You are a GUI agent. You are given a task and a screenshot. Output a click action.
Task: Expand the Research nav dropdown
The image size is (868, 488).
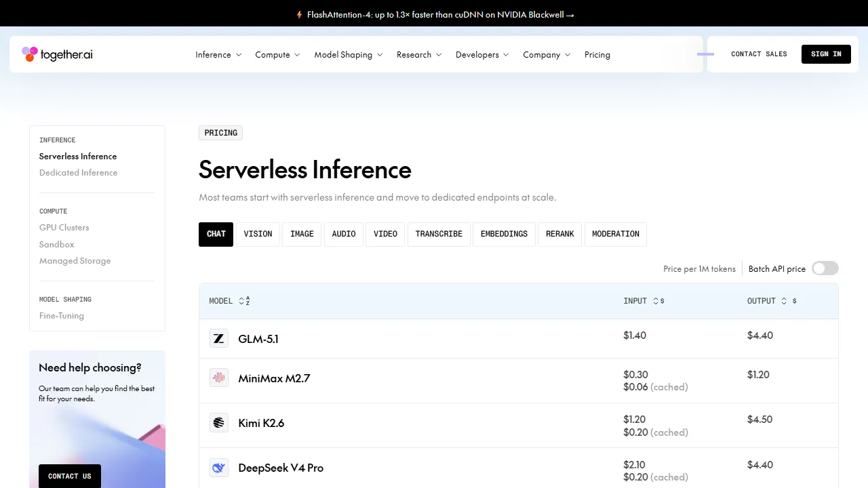coord(419,55)
